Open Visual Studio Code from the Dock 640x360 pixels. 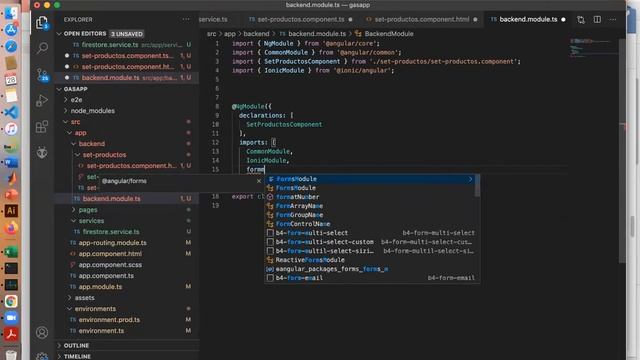11,112
